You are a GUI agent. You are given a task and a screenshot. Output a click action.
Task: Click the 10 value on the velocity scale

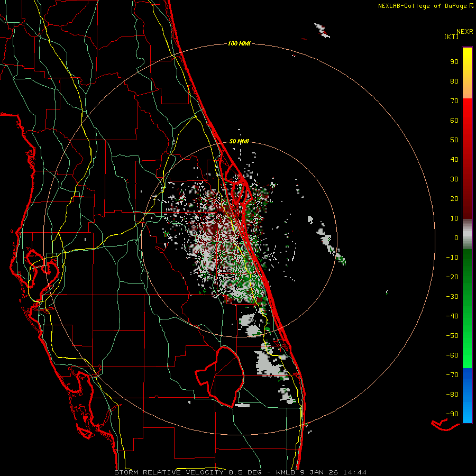click(x=454, y=218)
